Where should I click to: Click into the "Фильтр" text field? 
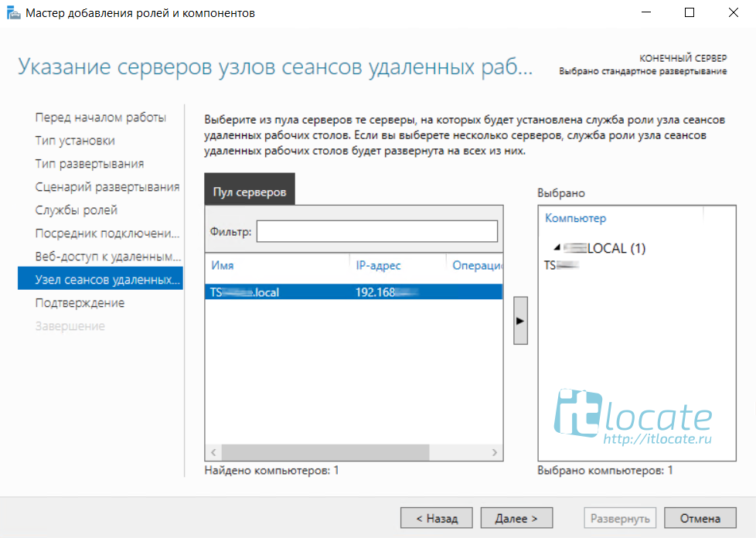tap(376, 231)
